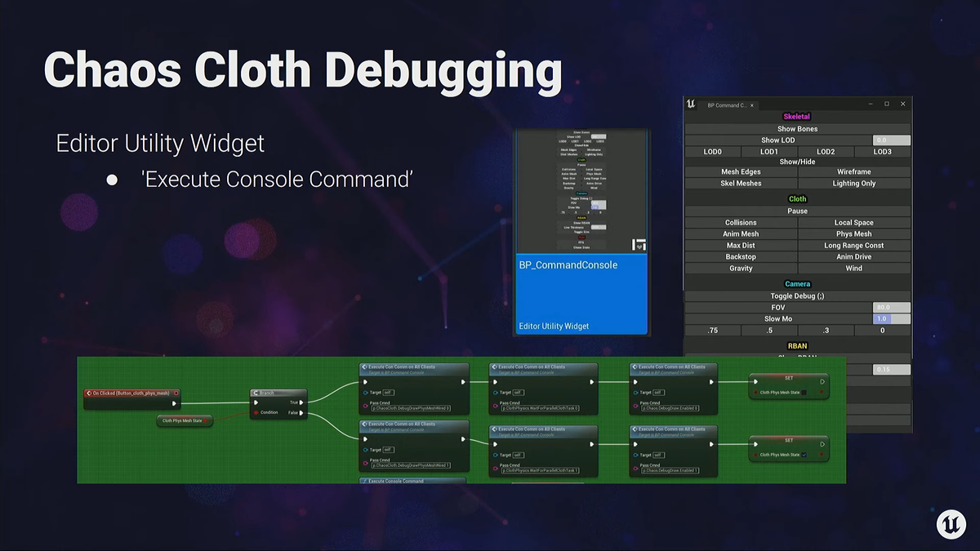Toggle the Backstop button

pyautogui.click(x=741, y=256)
